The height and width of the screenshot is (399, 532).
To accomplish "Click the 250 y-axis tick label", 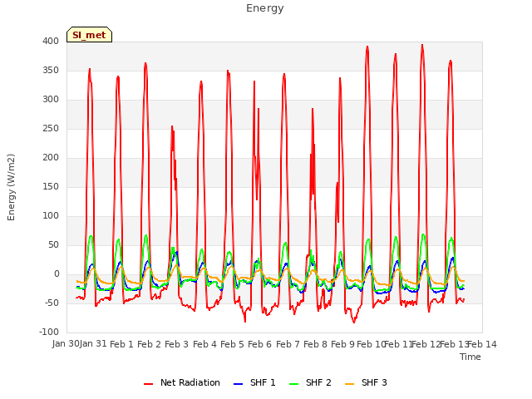I will (x=51, y=129).
